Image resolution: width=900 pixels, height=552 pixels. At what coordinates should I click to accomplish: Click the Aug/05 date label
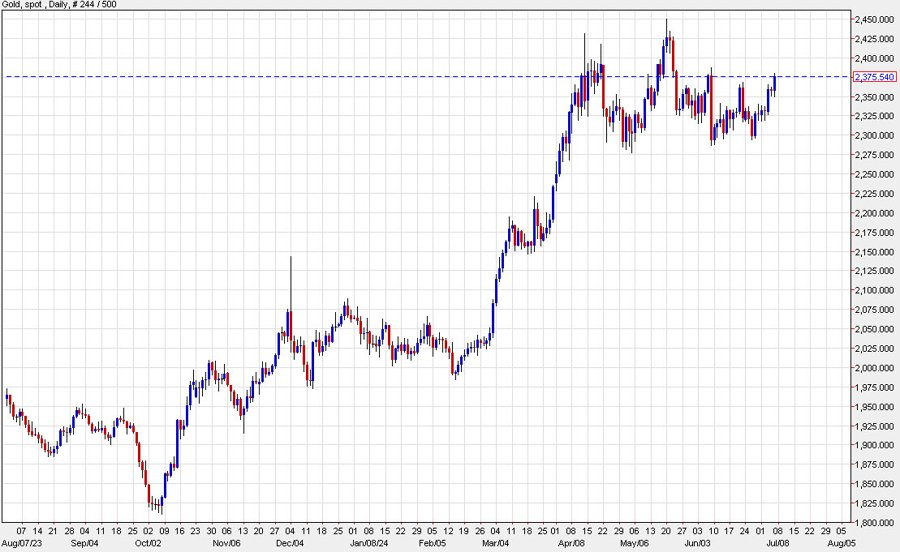pos(841,543)
